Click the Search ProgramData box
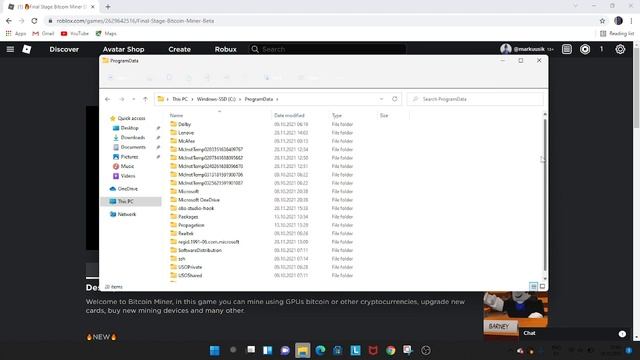The width and height of the screenshot is (640, 360). coord(475,99)
